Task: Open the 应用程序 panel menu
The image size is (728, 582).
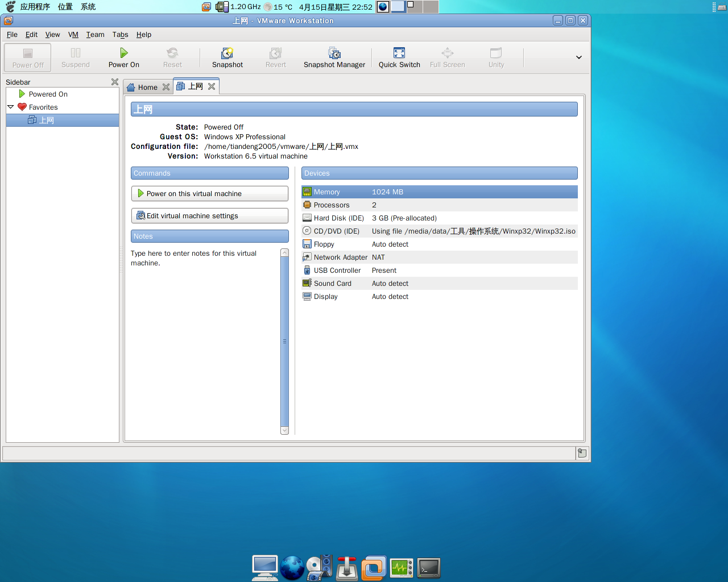Action: 35,7
